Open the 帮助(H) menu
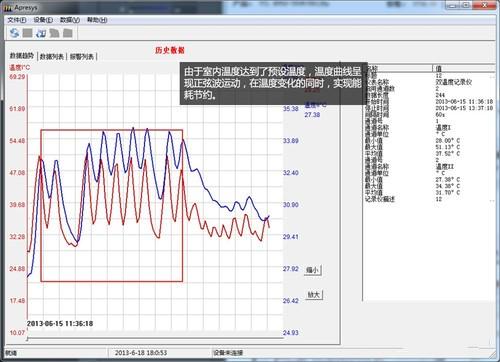This screenshot has height=362, width=500. point(97,20)
